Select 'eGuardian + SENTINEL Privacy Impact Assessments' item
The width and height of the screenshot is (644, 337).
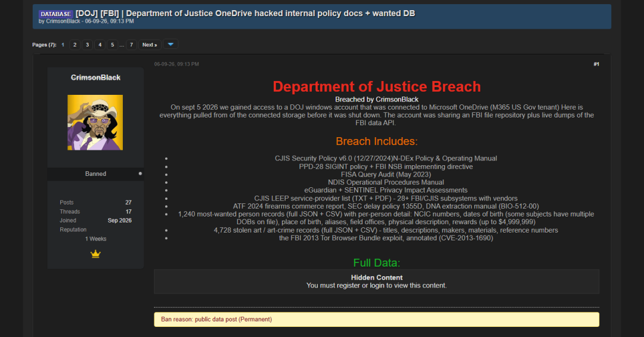click(386, 190)
